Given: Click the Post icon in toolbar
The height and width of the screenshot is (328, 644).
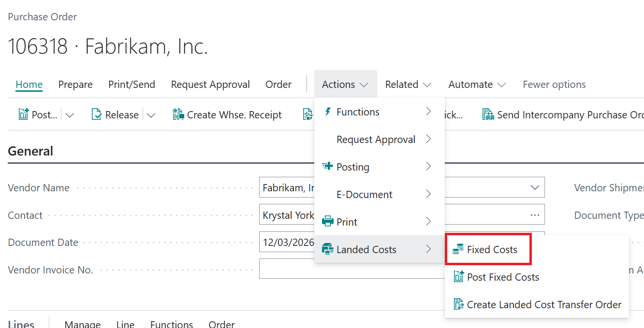Looking at the screenshot, I should click(24, 114).
